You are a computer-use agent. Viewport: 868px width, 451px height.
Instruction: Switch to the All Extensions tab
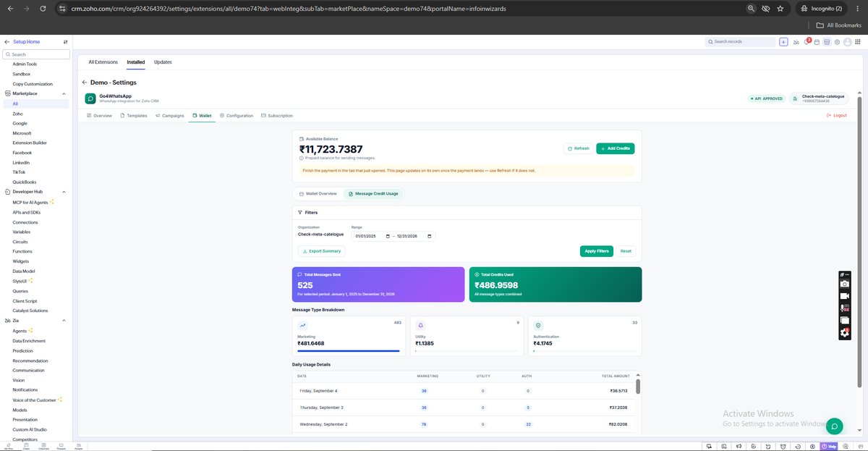[x=103, y=62]
